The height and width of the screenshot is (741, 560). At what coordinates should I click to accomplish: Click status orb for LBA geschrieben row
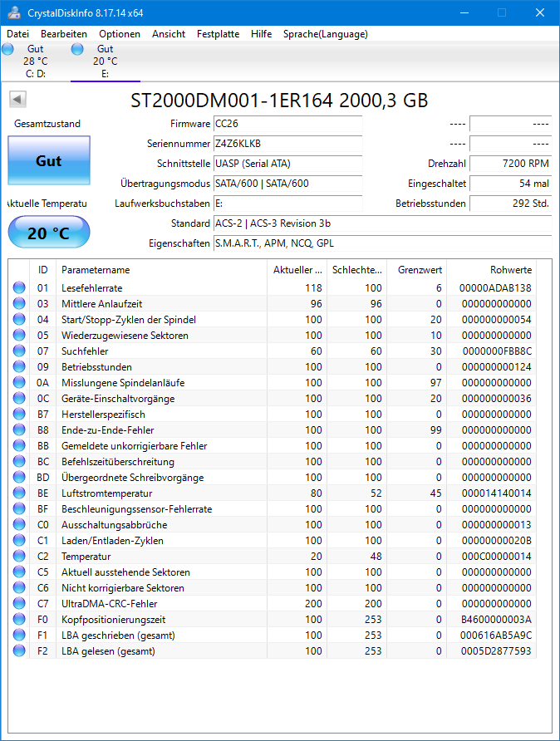[19, 635]
